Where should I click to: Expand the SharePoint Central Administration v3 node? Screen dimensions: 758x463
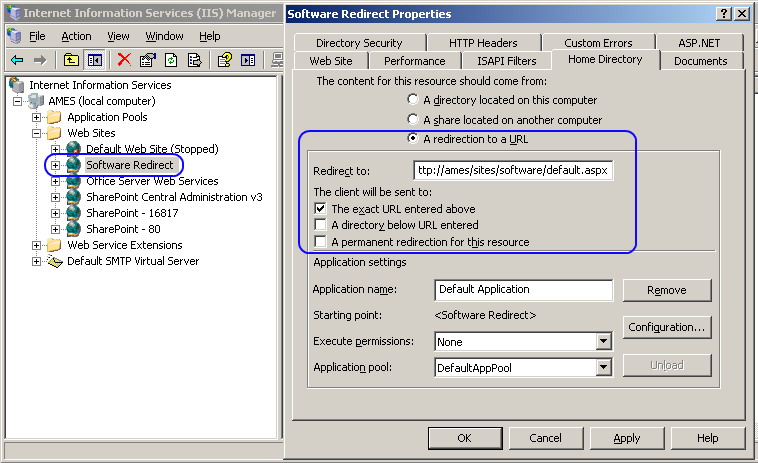tap(56, 197)
